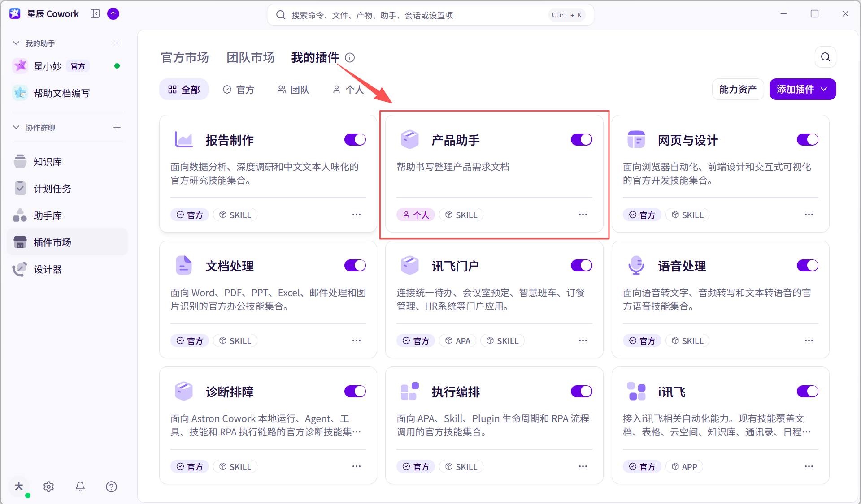The image size is (861, 504).
Task: Switch off the 语音处理 plugin
Action: [808, 266]
